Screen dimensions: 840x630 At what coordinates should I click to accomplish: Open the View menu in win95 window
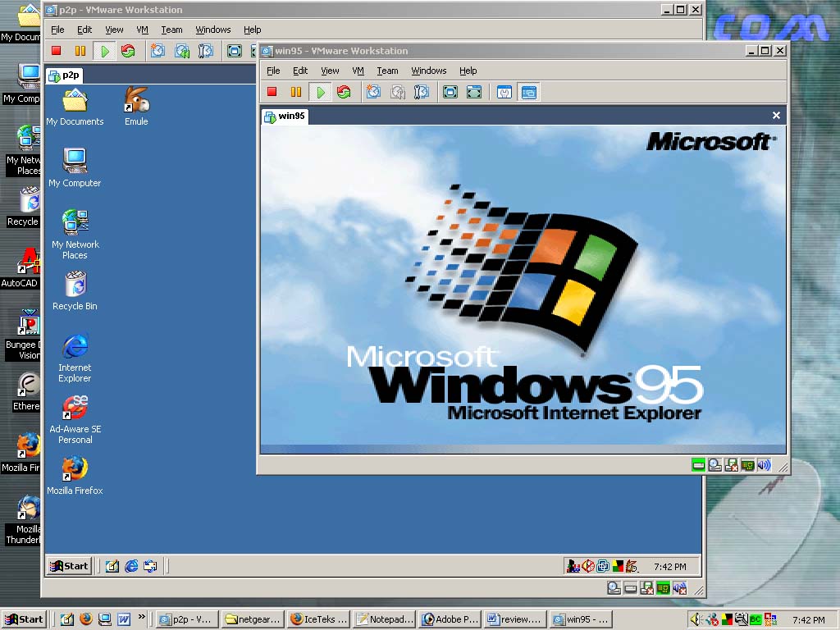tap(330, 71)
